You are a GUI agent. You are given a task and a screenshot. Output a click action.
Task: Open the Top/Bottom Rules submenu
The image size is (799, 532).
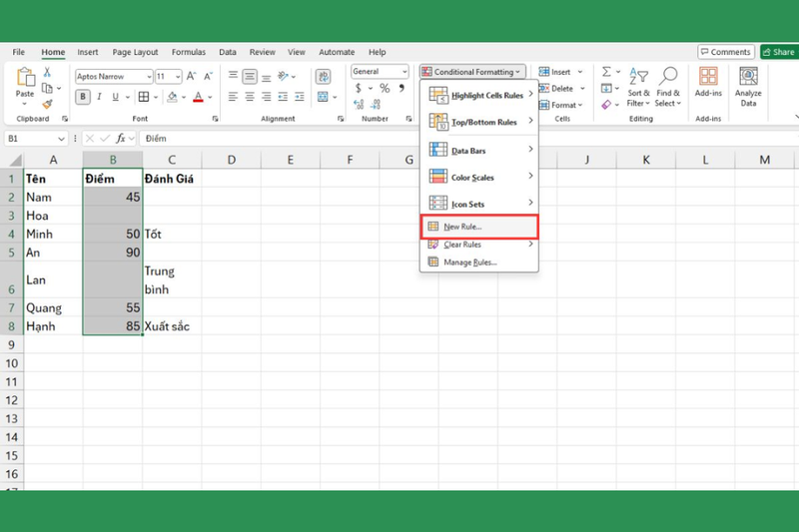click(x=479, y=122)
